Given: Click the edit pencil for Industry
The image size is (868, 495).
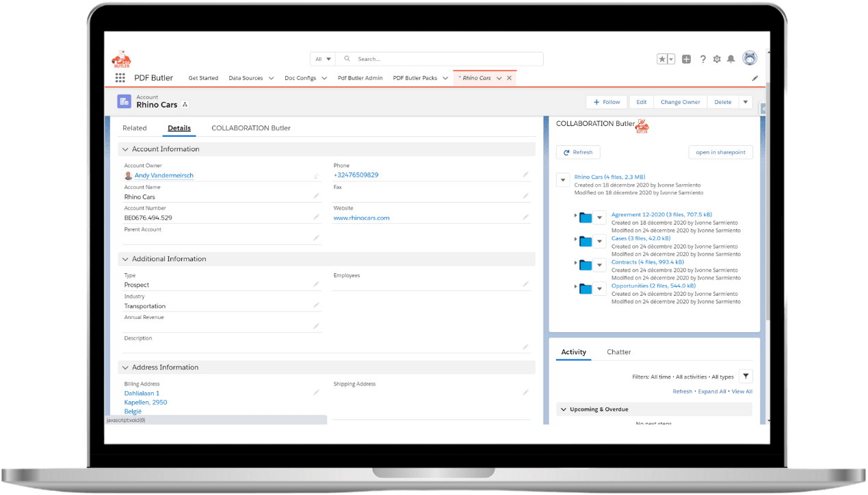Looking at the screenshot, I should 316,305.
